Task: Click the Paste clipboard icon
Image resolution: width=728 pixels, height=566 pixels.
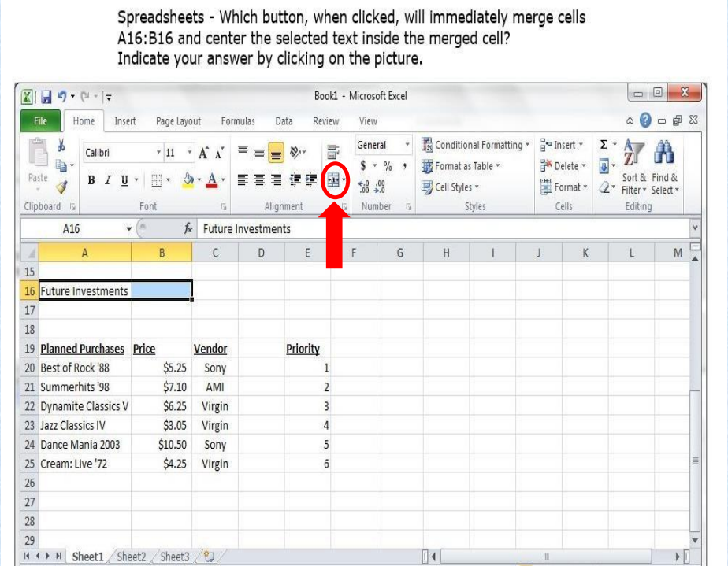Action: (x=38, y=153)
